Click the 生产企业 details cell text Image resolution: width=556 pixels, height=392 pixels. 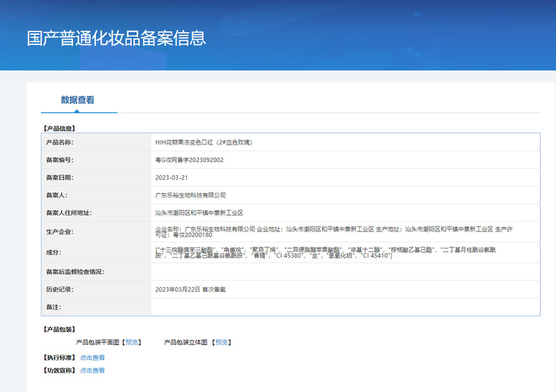click(x=334, y=231)
